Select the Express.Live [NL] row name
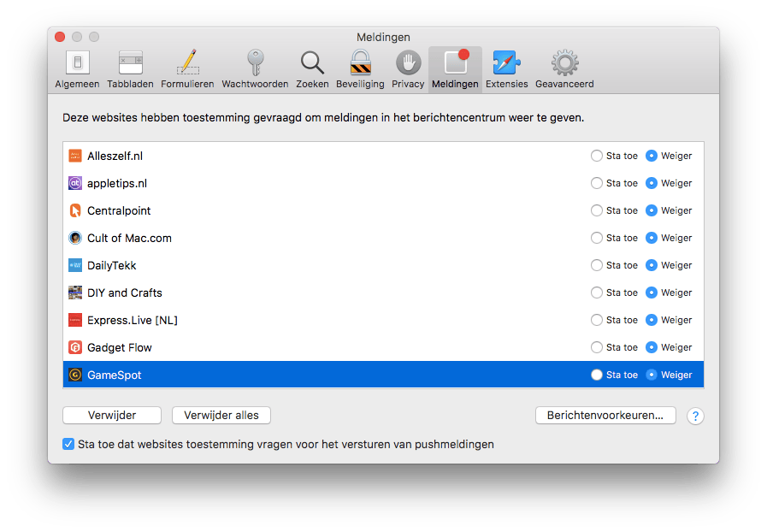 (132, 321)
